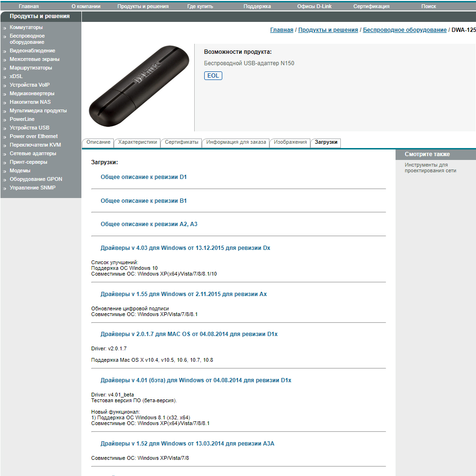Switch to the Описание tab
The image size is (476, 476).
pyautogui.click(x=98, y=142)
